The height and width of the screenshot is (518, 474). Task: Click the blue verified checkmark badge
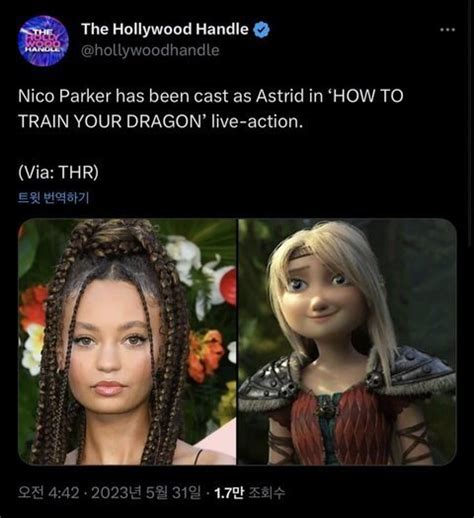pyautogui.click(x=261, y=30)
